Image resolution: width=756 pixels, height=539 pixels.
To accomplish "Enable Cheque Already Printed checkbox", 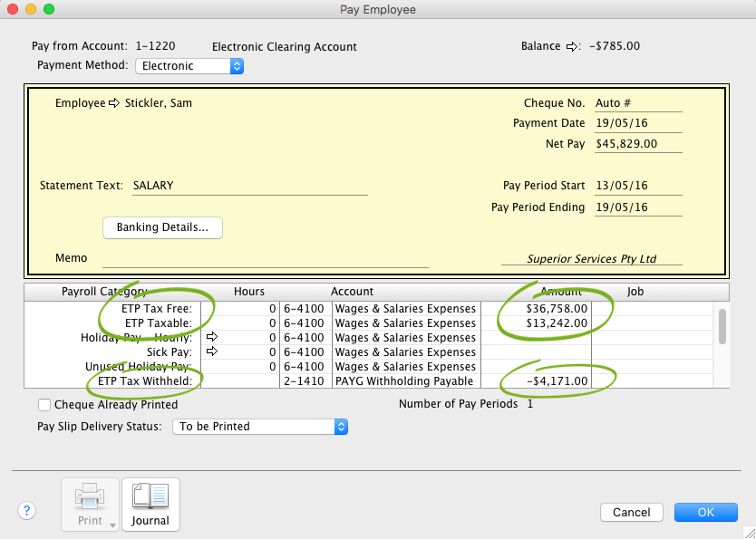I will [44, 405].
